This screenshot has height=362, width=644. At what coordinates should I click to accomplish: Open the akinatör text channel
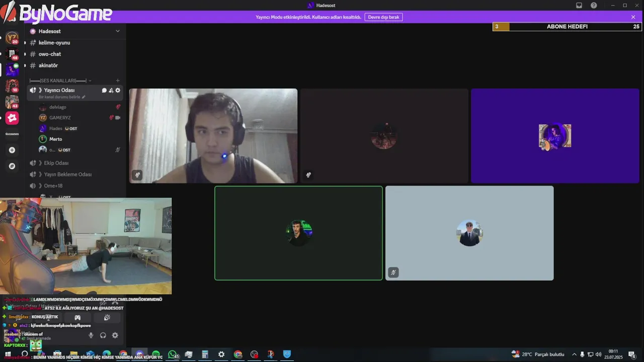tap(75, 65)
